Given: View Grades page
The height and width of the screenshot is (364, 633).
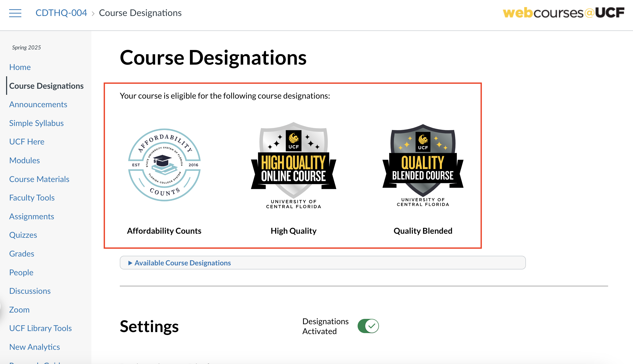Looking at the screenshot, I should tap(22, 254).
